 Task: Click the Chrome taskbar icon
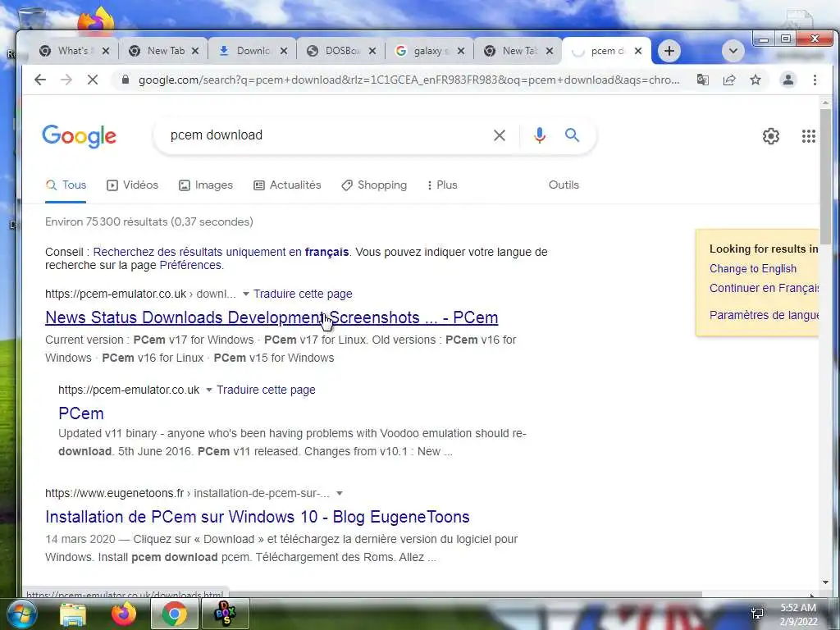point(175,614)
